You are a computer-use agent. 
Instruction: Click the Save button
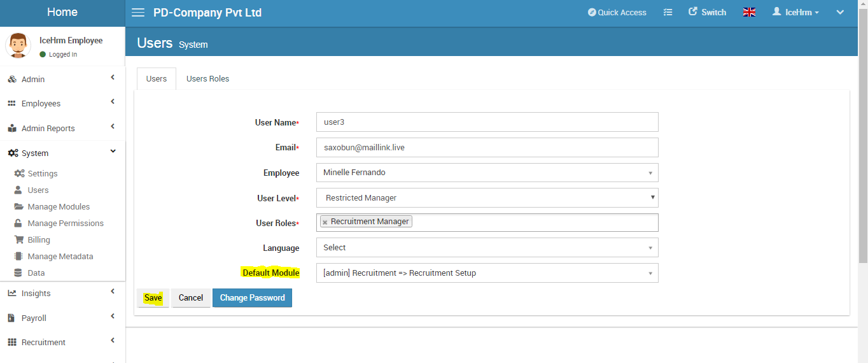[153, 298]
